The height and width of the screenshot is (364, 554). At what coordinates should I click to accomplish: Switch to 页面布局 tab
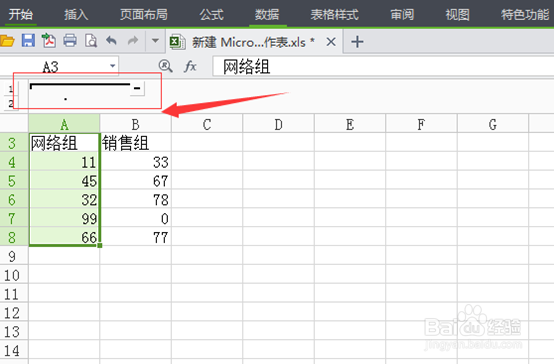143,14
